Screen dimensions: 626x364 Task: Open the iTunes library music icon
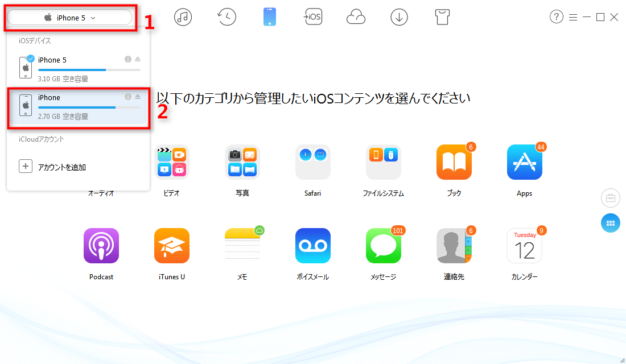[183, 17]
